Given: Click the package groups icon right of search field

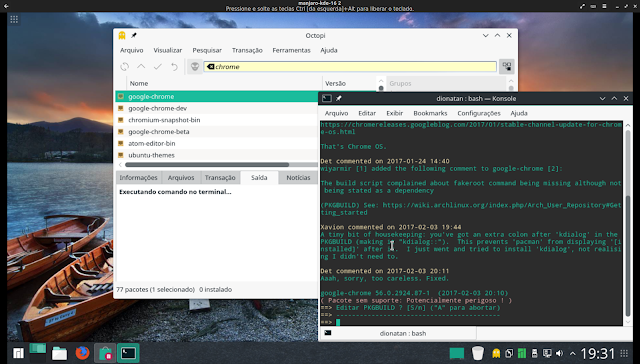Looking at the screenshot, I should pos(507,67).
